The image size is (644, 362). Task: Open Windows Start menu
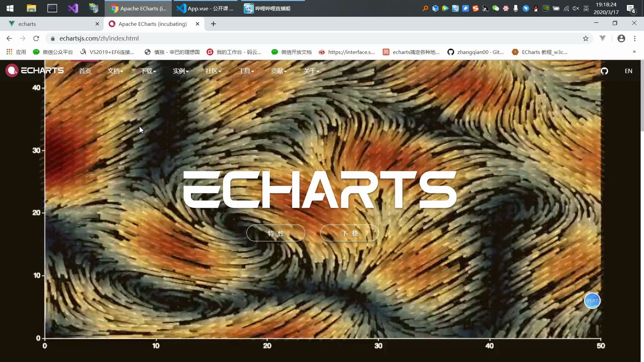click(10, 8)
